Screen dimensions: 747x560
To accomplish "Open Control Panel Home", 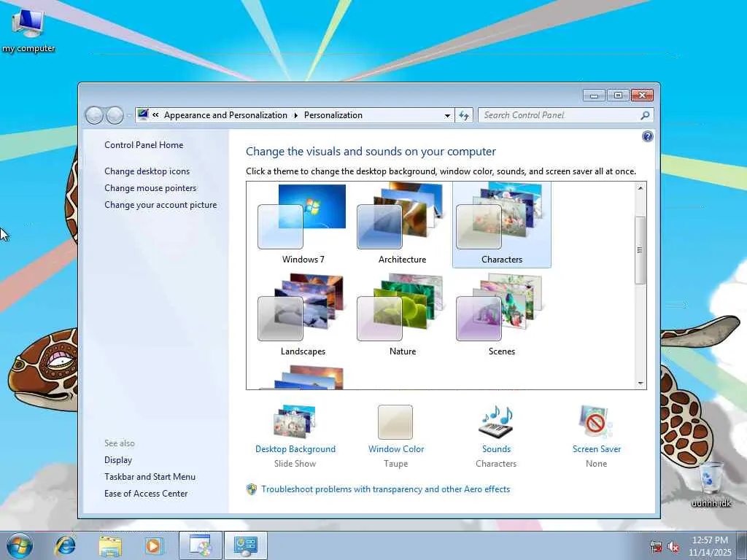I will tap(144, 145).
